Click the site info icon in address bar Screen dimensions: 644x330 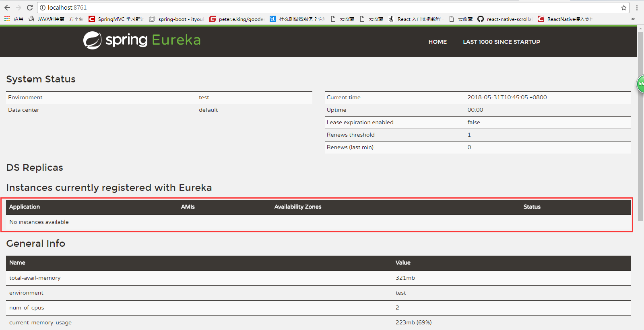(43, 8)
